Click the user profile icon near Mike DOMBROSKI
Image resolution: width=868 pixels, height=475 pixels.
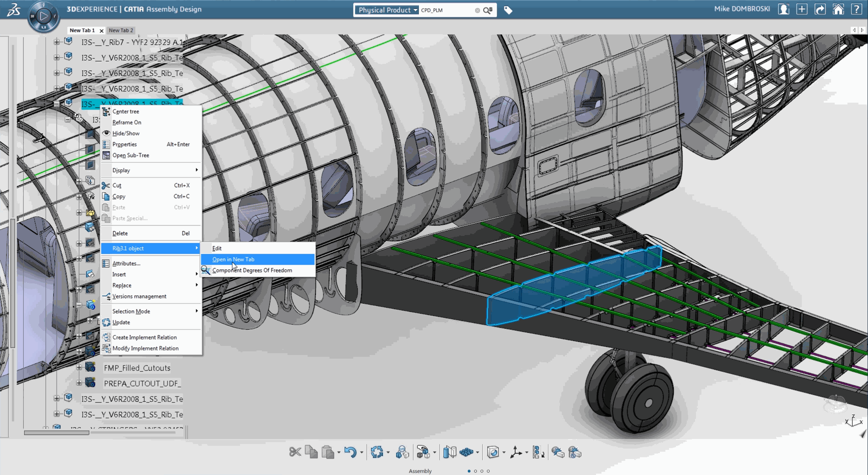[x=783, y=9]
